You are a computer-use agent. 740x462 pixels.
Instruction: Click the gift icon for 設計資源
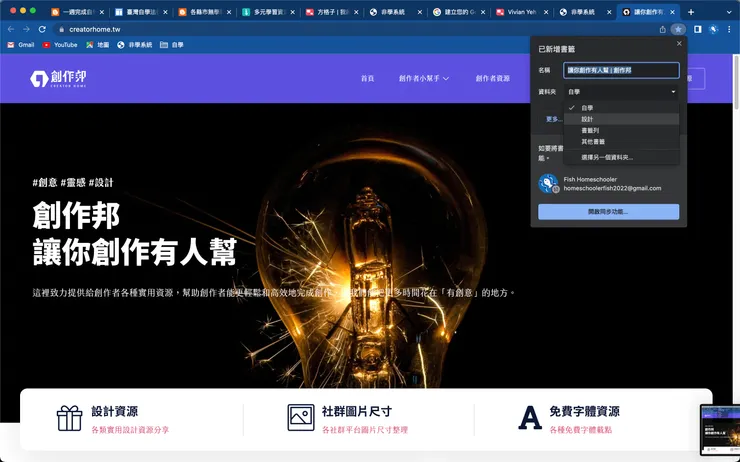tap(69, 418)
